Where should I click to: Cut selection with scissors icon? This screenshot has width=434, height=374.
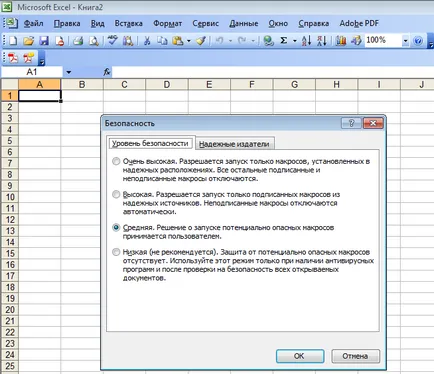[147, 41]
